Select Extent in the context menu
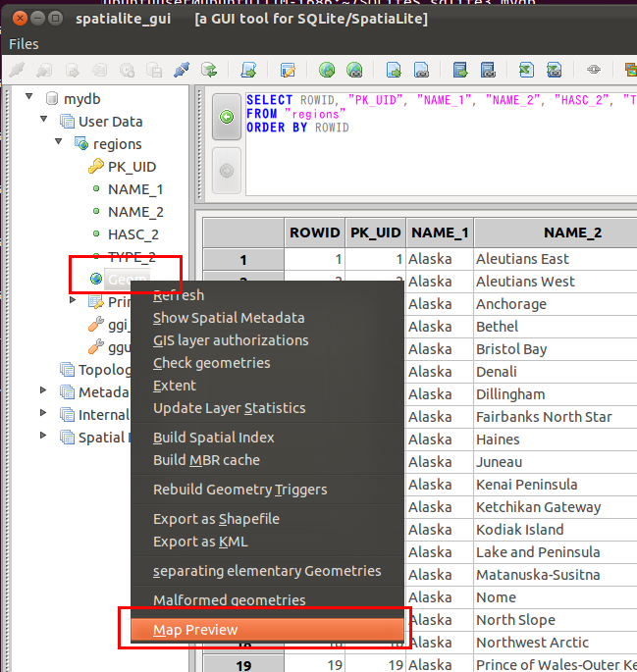The height and width of the screenshot is (672, 637). [267, 386]
